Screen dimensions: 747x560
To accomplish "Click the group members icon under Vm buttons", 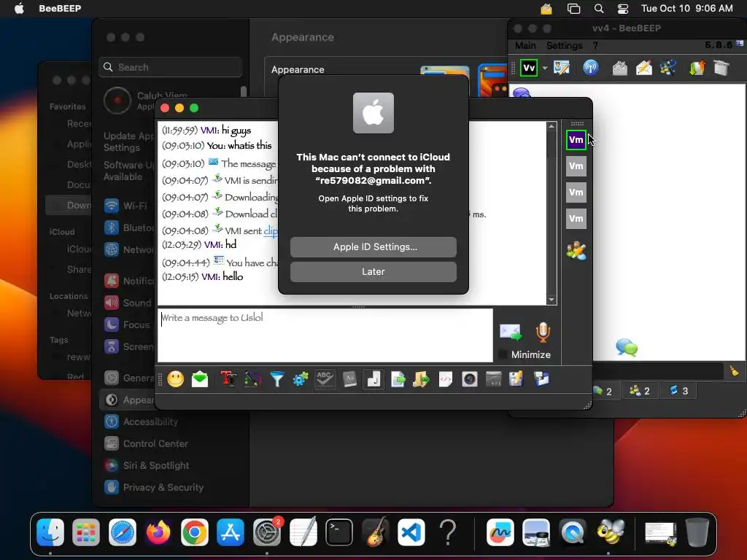I will coord(576,251).
